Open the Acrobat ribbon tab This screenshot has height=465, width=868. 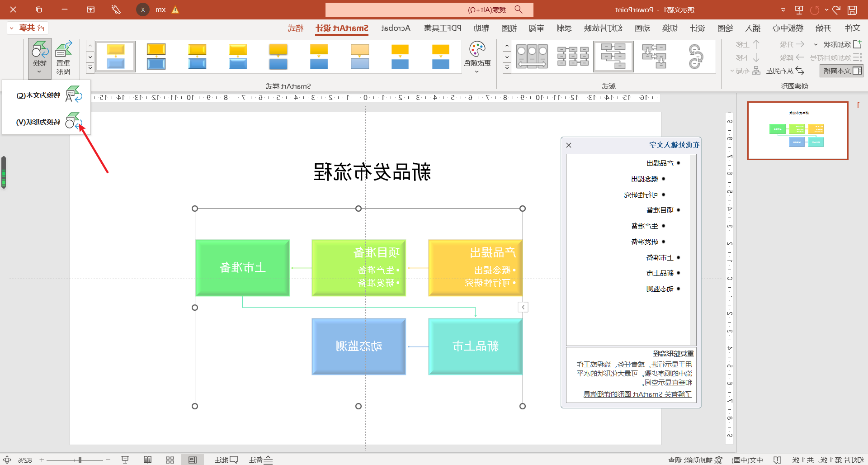[x=396, y=28]
